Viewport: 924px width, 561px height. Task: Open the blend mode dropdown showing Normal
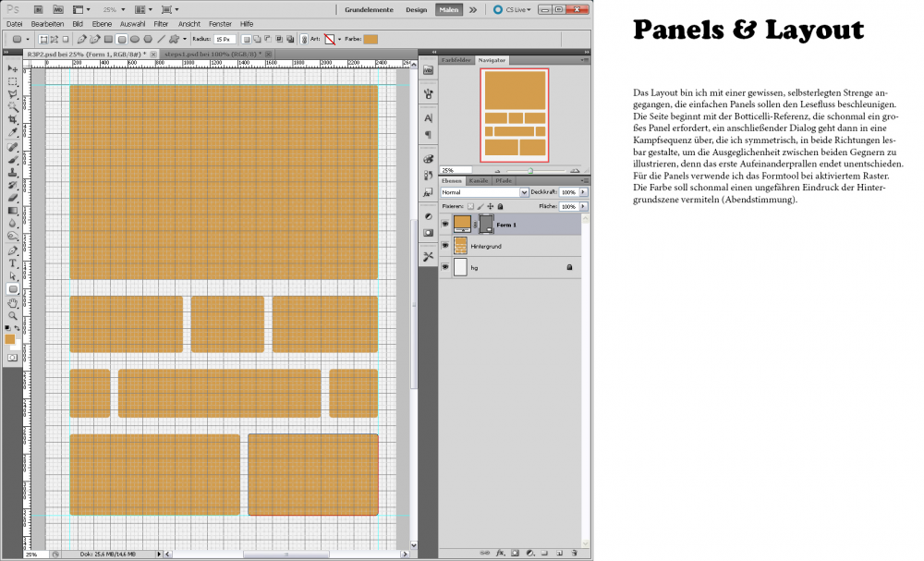click(x=484, y=192)
